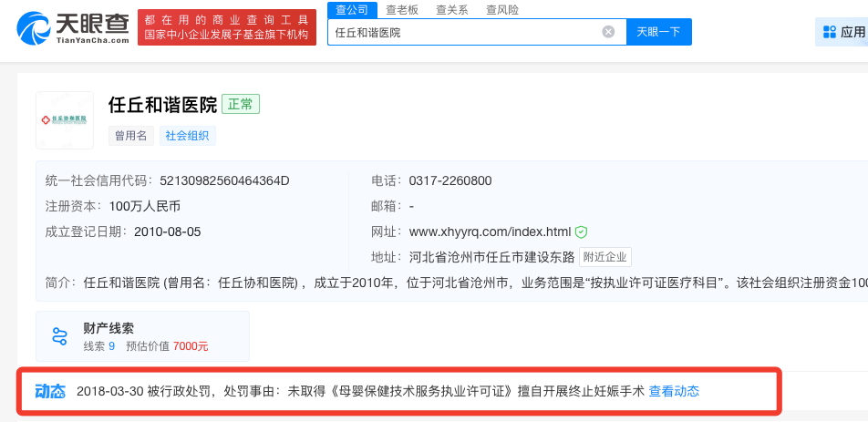Open the 查看动态 link

tap(674, 391)
